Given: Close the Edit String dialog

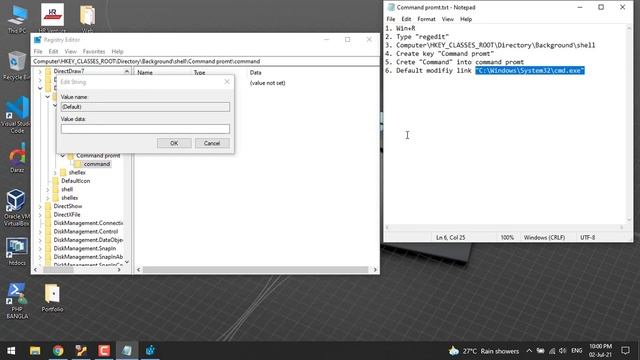Looking at the screenshot, I should pyautogui.click(x=227, y=82).
